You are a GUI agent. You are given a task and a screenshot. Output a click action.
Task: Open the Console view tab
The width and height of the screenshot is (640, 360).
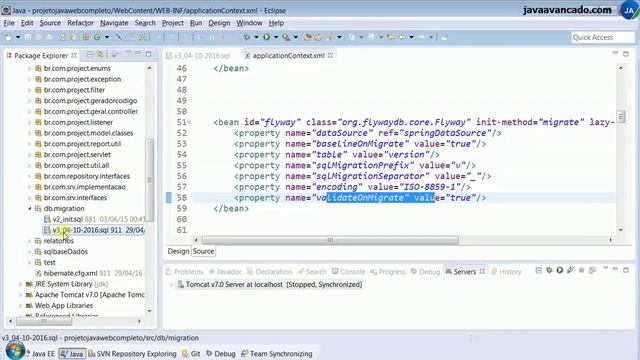(349, 271)
